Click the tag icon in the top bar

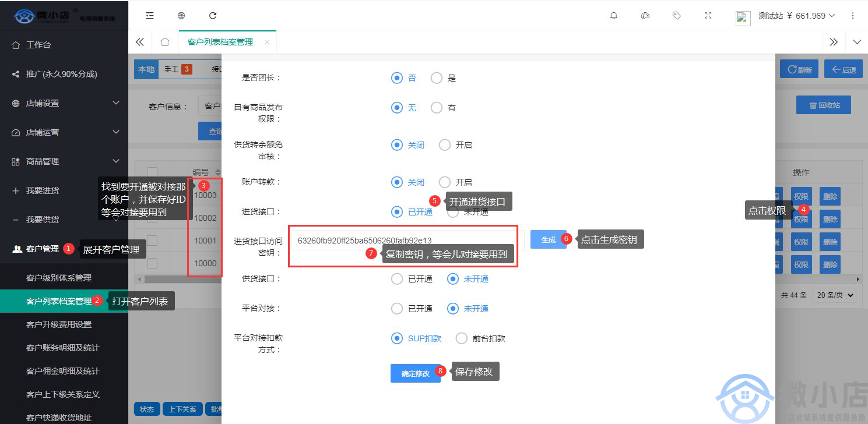[x=677, y=16]
